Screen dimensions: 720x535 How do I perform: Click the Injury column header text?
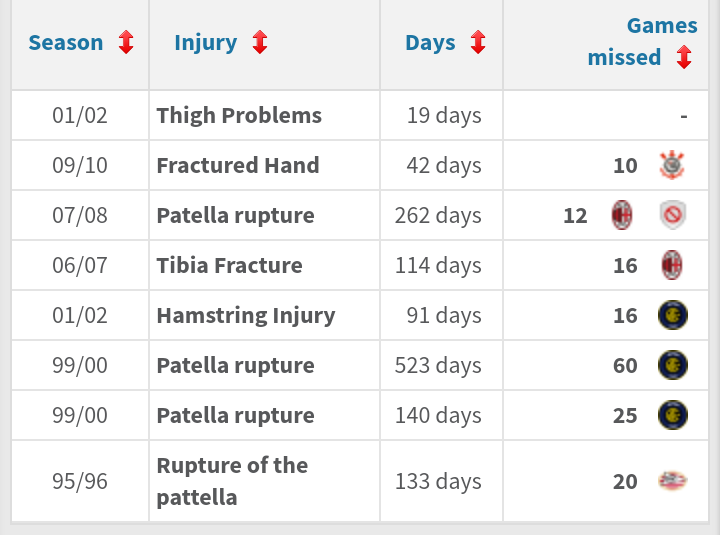(x=206, y=43)
